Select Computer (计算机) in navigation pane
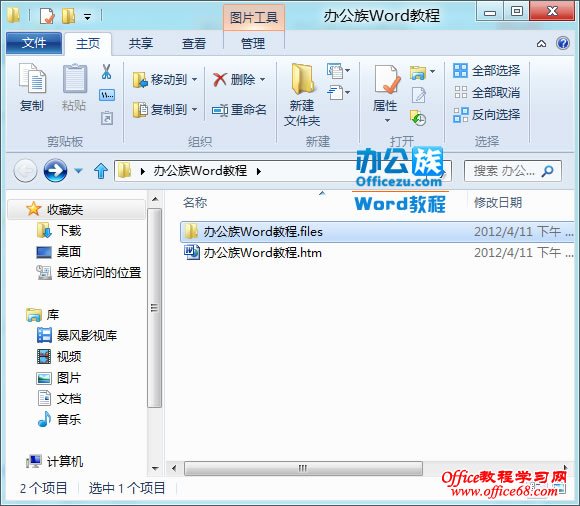The image size is (580, 506). tap(55, 461)
